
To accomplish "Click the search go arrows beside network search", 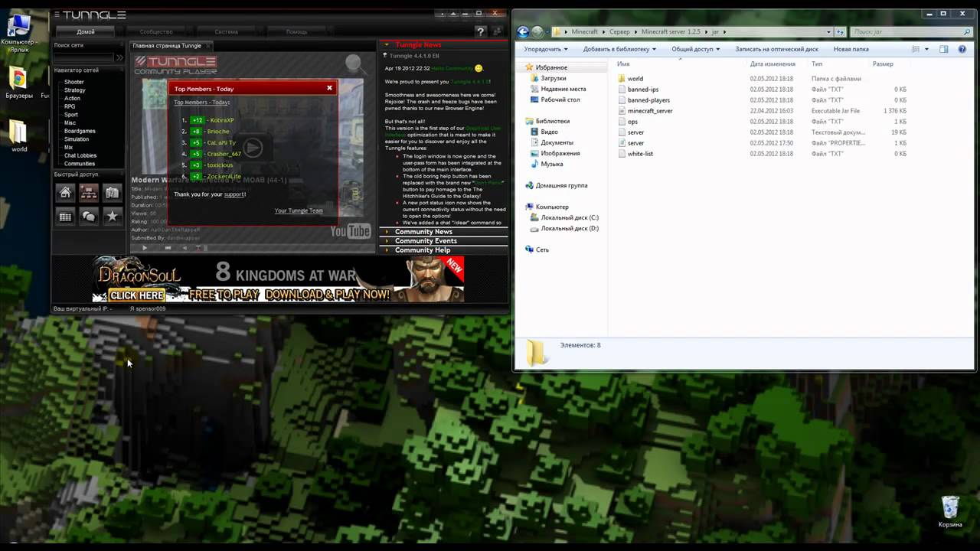I will (x=119, y=57).
